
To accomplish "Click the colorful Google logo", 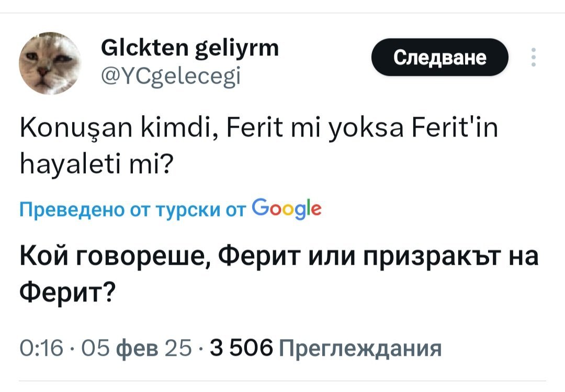I will pos(286,209).
